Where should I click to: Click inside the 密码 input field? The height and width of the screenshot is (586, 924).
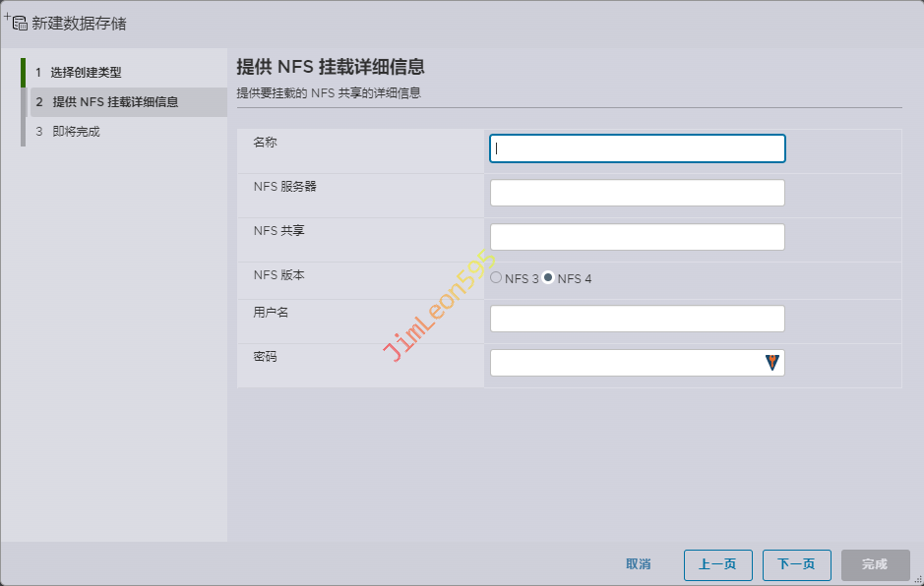pyautogui.click(x=625, y=363)
